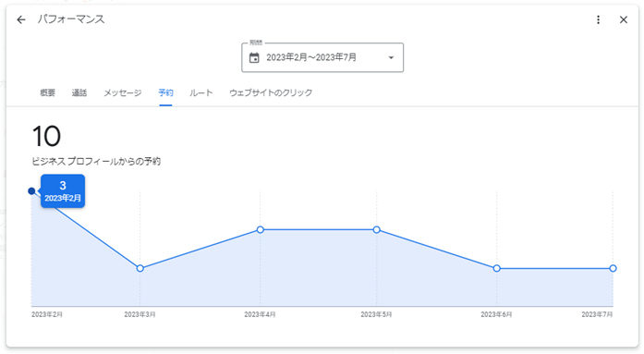Close the performance dialog
This screenshot has width=644, height=354.
[623, 19]
